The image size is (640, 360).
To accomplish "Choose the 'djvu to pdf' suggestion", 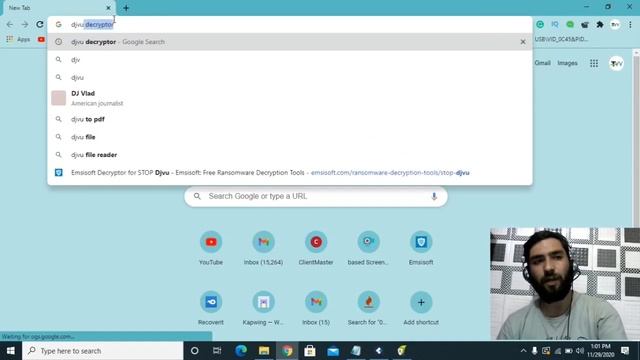I will tap(290, 119).
